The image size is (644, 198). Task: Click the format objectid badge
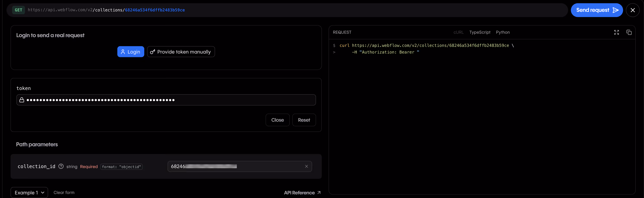pos(121,167)
